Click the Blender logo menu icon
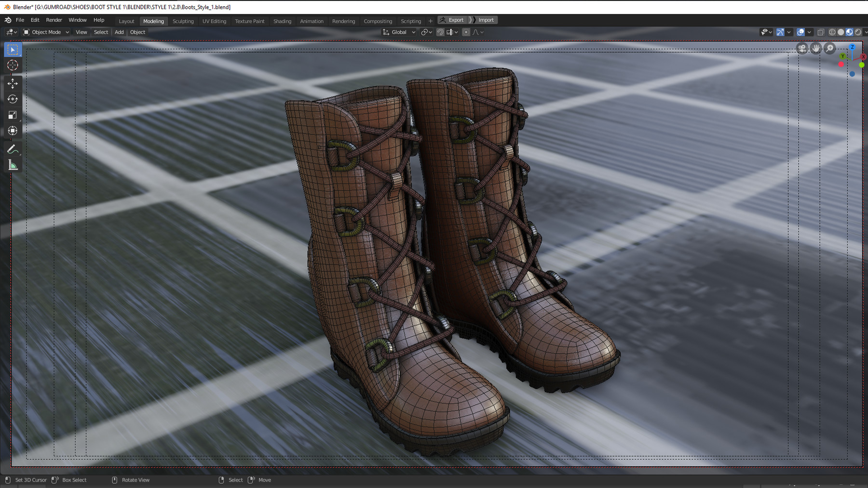This screenshot has height=488, width=868. pos(8,20)
